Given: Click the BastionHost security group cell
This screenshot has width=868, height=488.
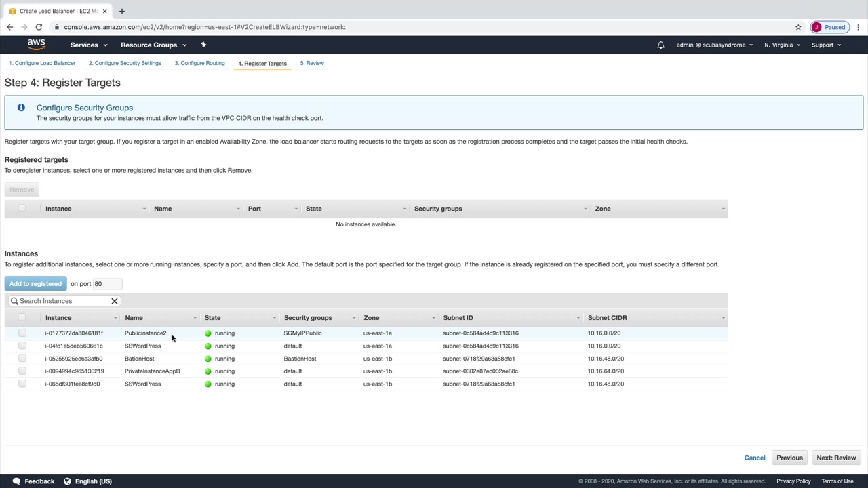Looking at the screenshot, I should (x=300, y=359).
